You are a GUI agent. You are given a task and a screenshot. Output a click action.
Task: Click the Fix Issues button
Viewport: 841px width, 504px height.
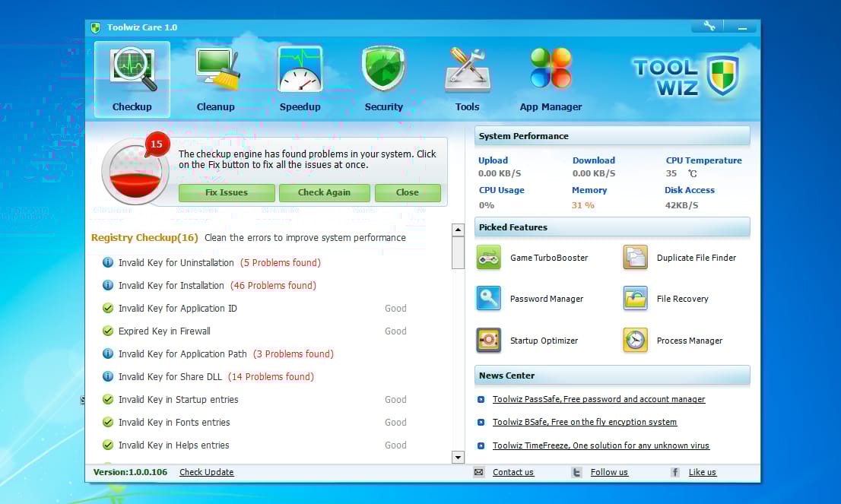[227, 192]
